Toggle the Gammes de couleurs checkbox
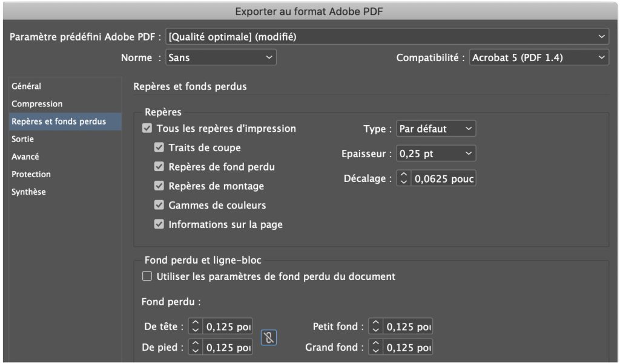Image resolution: width=620 pixels, height=364 pixels. pyautogui.click(x=159, y=205)
